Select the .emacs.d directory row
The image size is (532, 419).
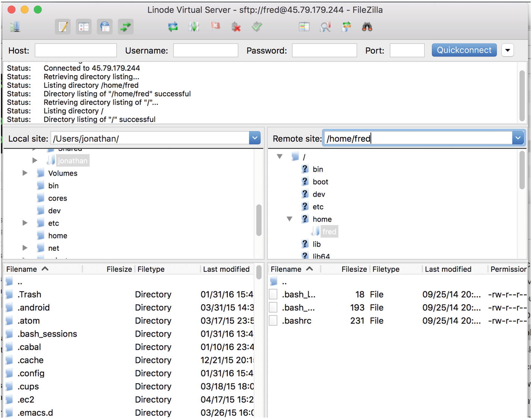(129, 413)
